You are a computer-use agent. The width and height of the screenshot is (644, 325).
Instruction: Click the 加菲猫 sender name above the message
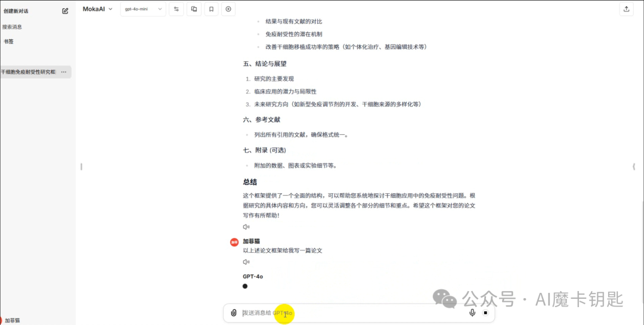(252, 241)
